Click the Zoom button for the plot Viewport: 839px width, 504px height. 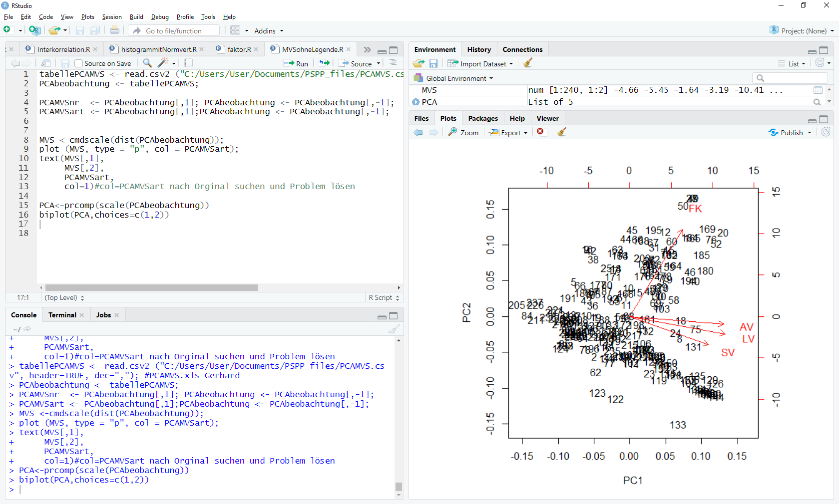464,132
